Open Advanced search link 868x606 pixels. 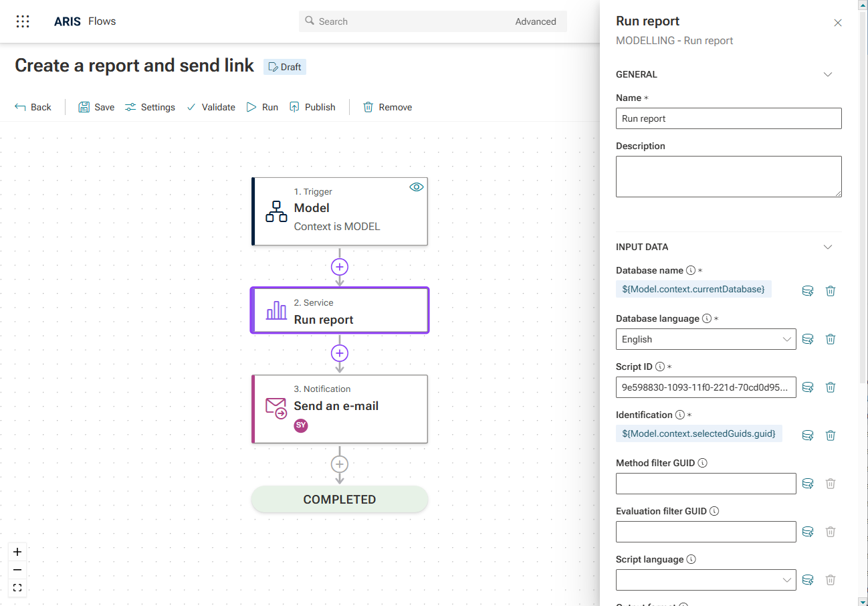(535, 21)
